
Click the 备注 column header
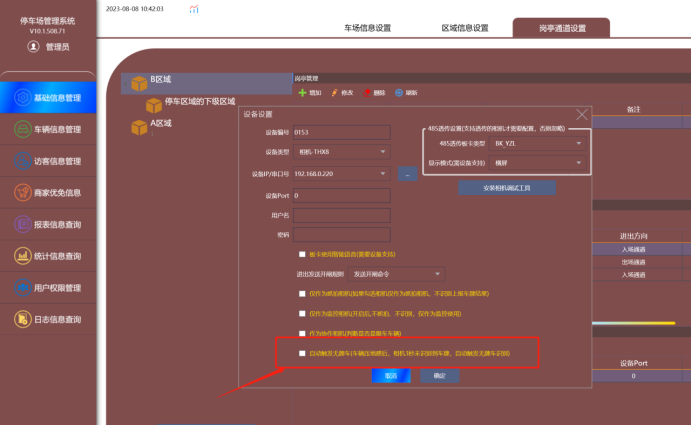click(634, 109)
